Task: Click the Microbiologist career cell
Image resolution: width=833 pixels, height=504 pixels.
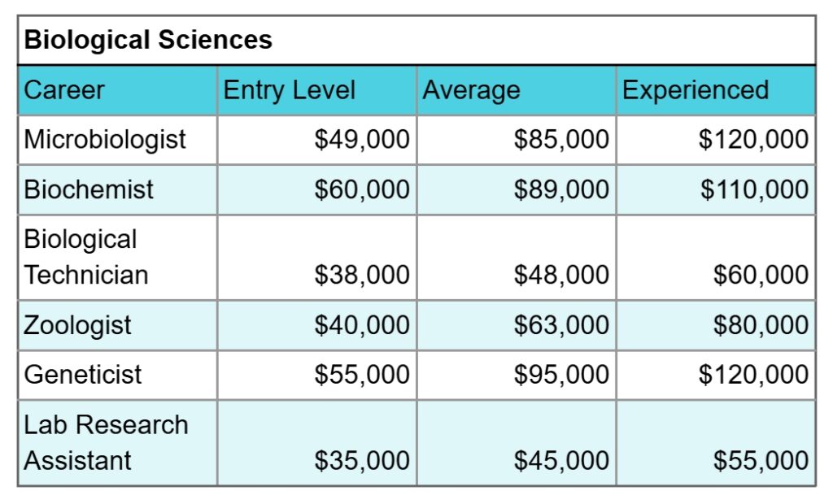Action: click(x=105, y=139)
